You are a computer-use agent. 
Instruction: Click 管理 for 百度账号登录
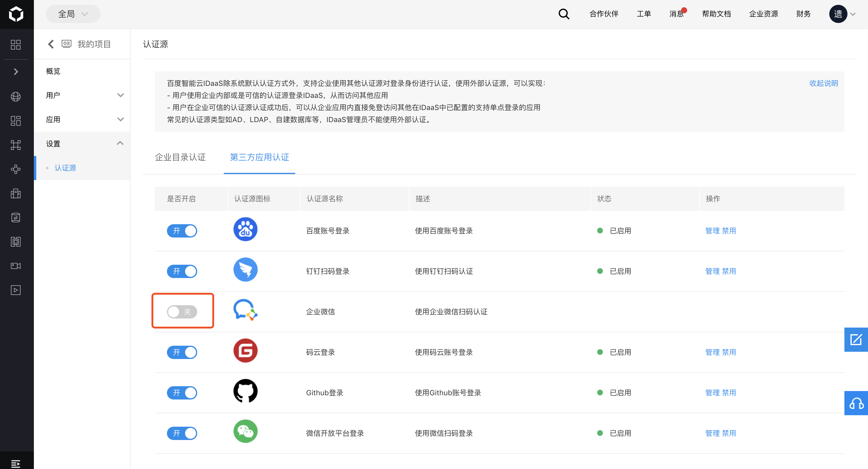click(x=712, y=231)
